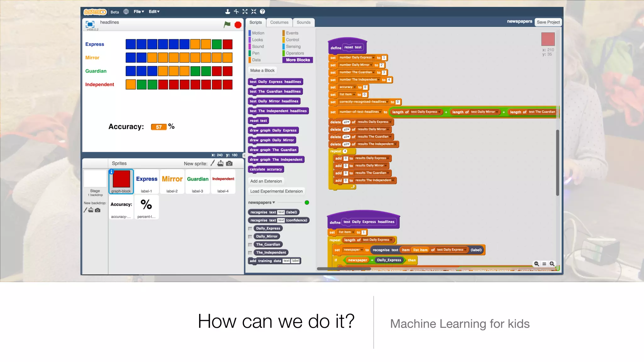Select the Events block category
This screenshot has width=644, height=362.
(x=292, y=33)
